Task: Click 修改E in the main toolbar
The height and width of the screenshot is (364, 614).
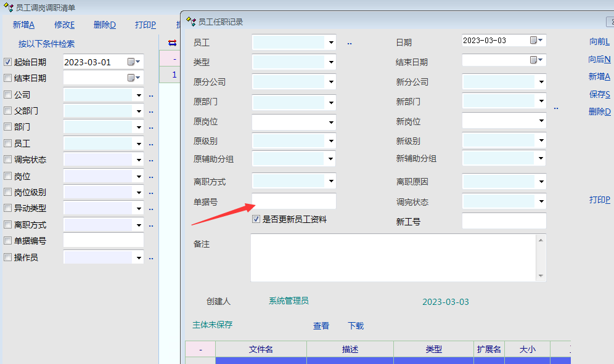Action: (64, 25)
